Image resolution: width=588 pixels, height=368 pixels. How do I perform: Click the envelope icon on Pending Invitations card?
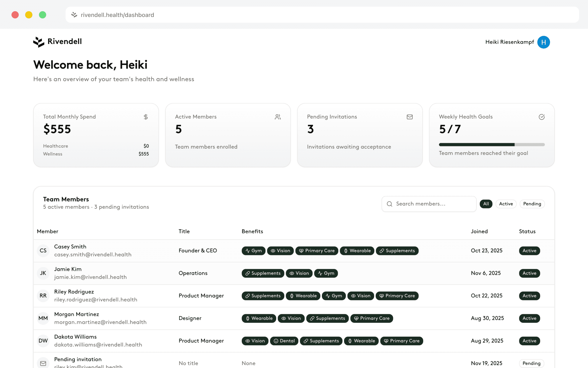[x=410, y=117]
